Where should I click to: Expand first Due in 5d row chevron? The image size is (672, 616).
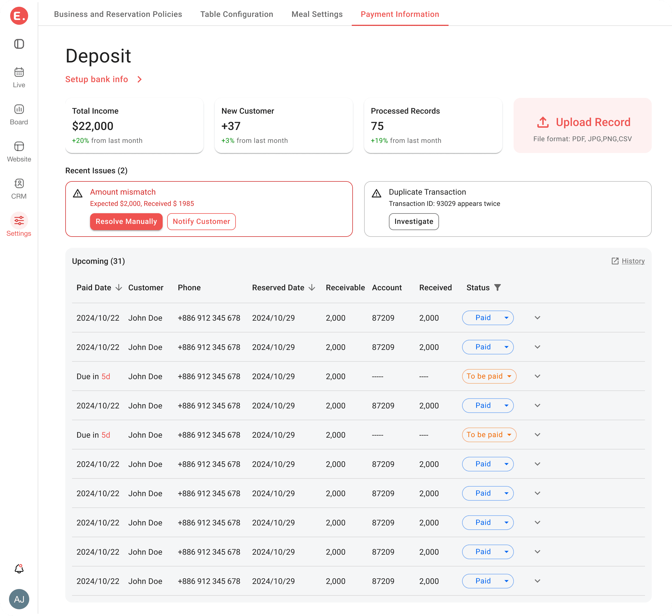coord(537,376)
